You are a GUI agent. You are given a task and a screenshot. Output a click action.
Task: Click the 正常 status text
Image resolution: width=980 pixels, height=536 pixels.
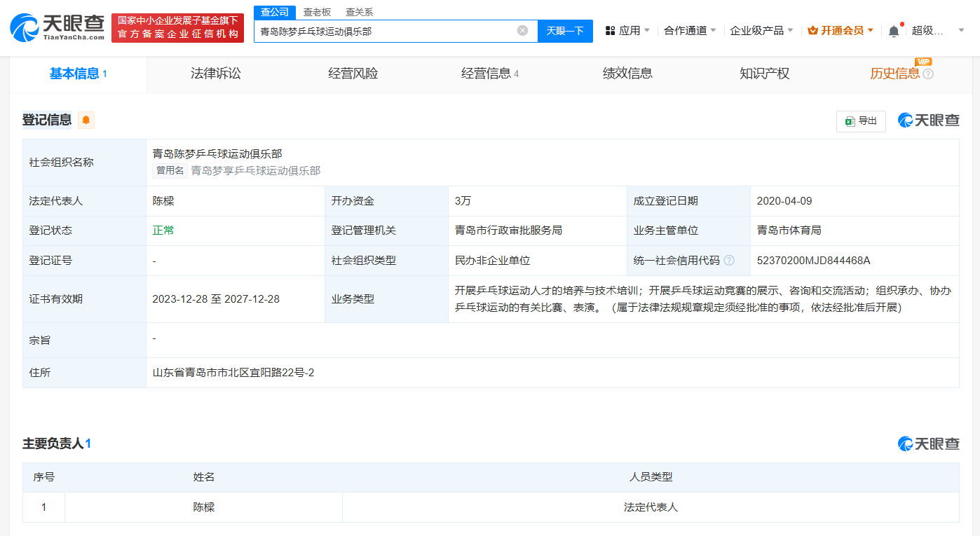click(x=163, y=230)
